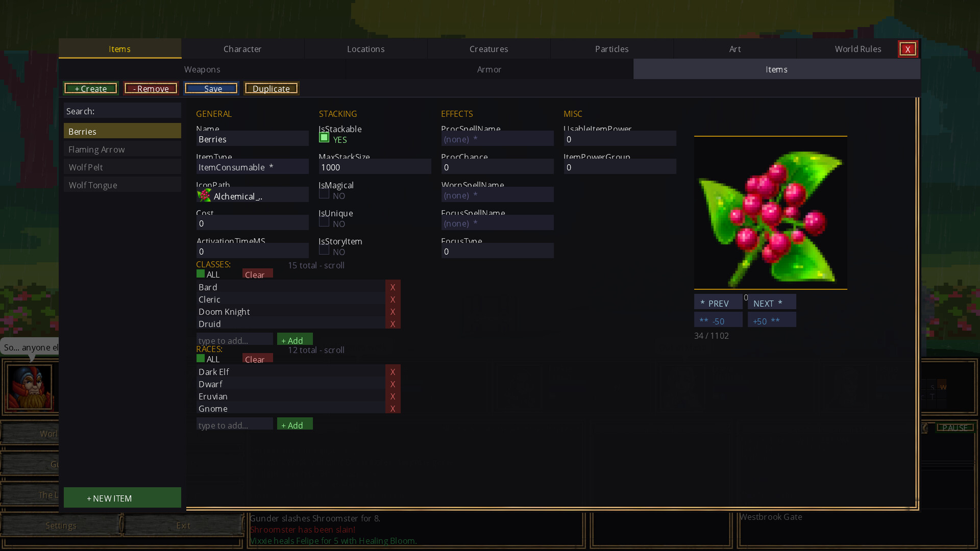
Task: Open the FocusSpellName selector
Action: (x=497, y=223)
